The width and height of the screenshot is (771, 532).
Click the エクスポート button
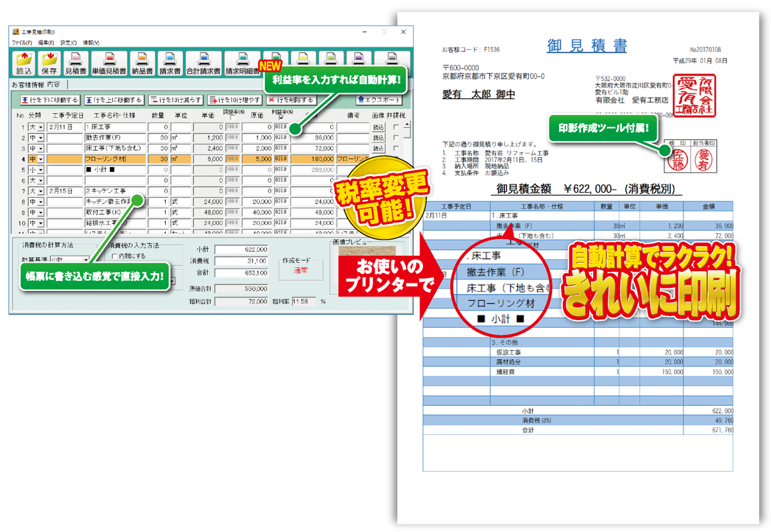tap(379, 100)
